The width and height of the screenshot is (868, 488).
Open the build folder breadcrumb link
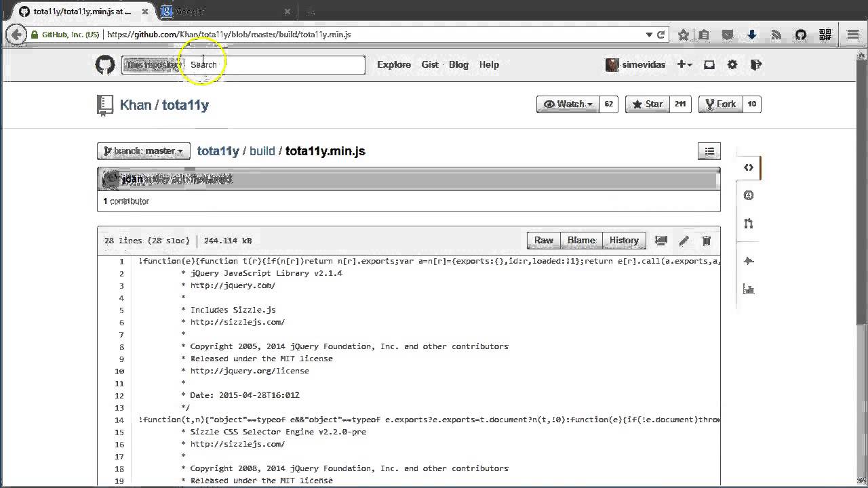(262, 151)
